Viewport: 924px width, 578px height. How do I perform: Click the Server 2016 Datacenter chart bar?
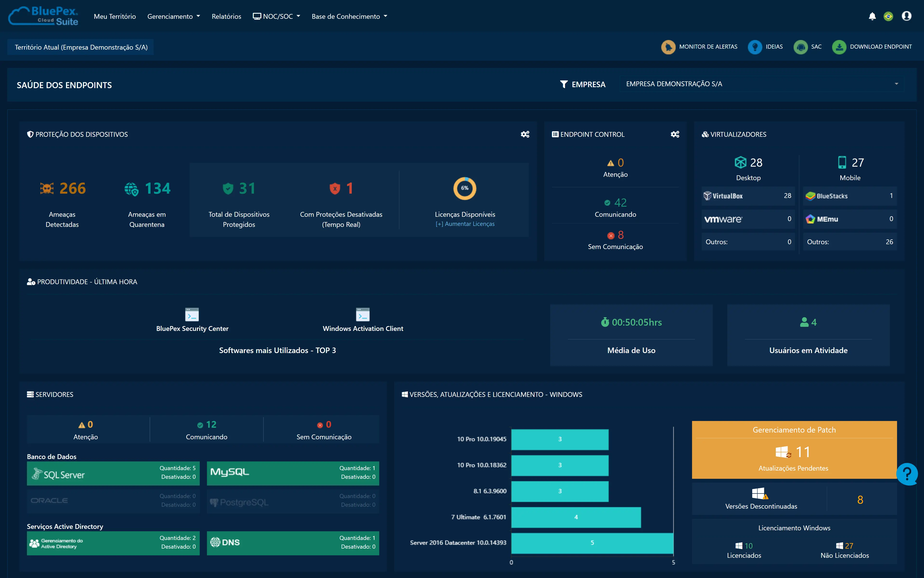(592, 543)
